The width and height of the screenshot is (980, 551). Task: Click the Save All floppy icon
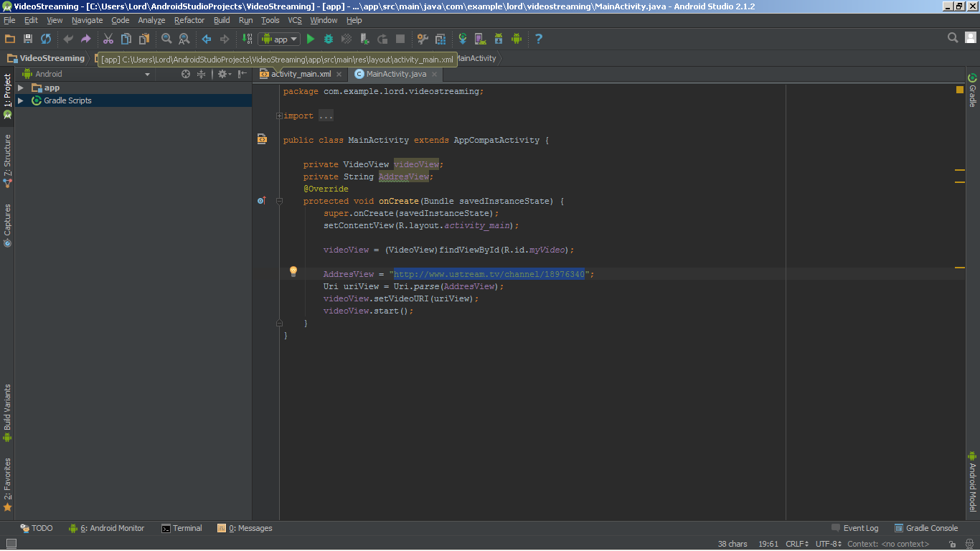[28, 39]
